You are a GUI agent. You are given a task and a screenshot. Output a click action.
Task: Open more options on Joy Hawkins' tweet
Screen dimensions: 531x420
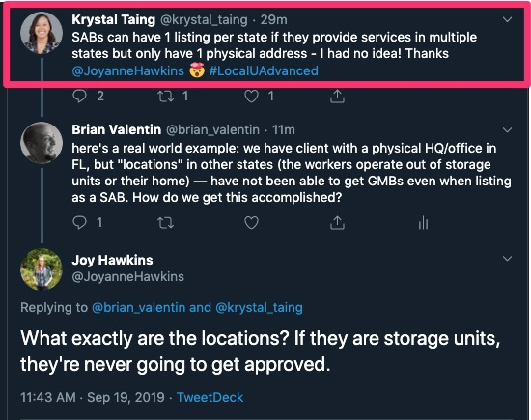(x=507, y=259)
